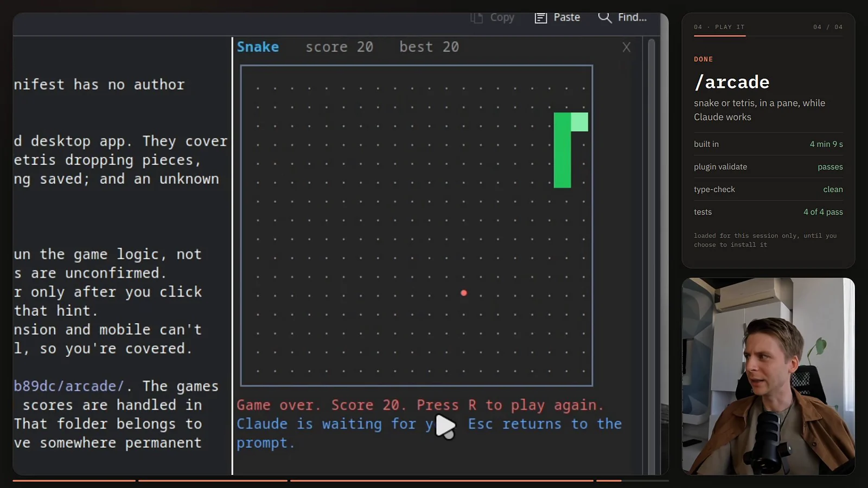Click the '04 · PLAY IT' step label
This screenshot has width=868, height=488.
click(x=719, y=27)
